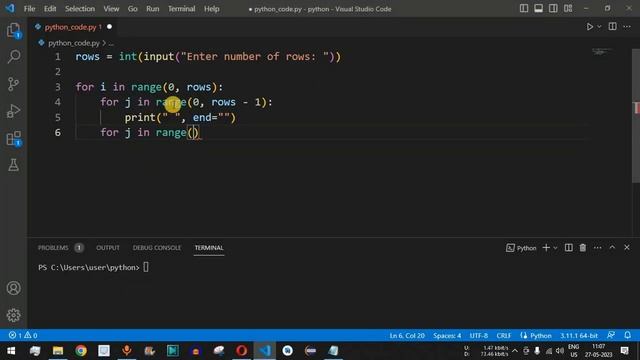Close the unsaved python_code.py tab dot
Viewport: 640px width, 360px height.
pos(109,27)
